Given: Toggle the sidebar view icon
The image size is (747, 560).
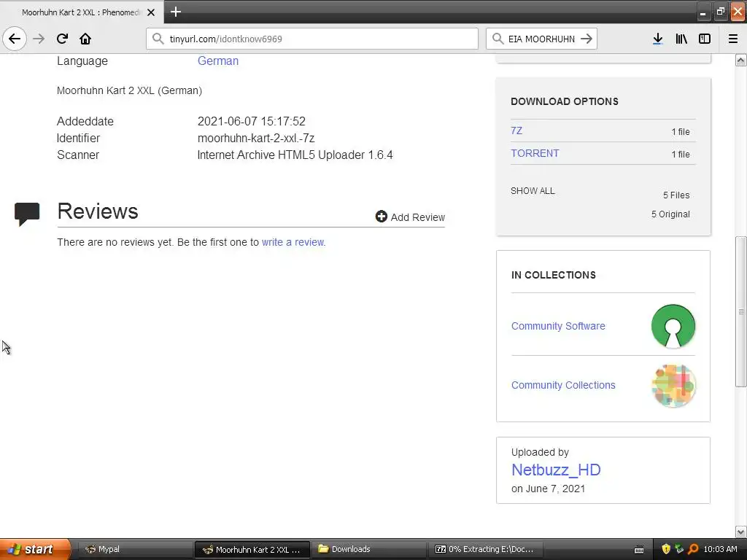Looking at the screenshot, I should tap(705, 39).
